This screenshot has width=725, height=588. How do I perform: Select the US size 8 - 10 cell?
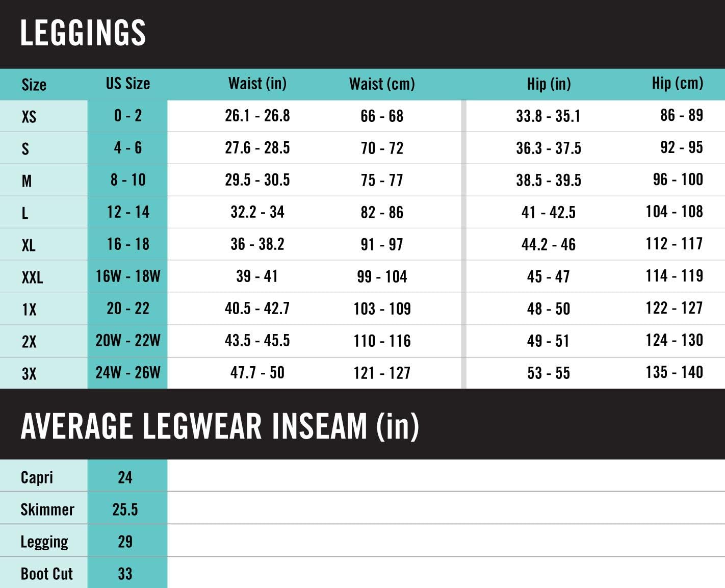pos(128,180)
